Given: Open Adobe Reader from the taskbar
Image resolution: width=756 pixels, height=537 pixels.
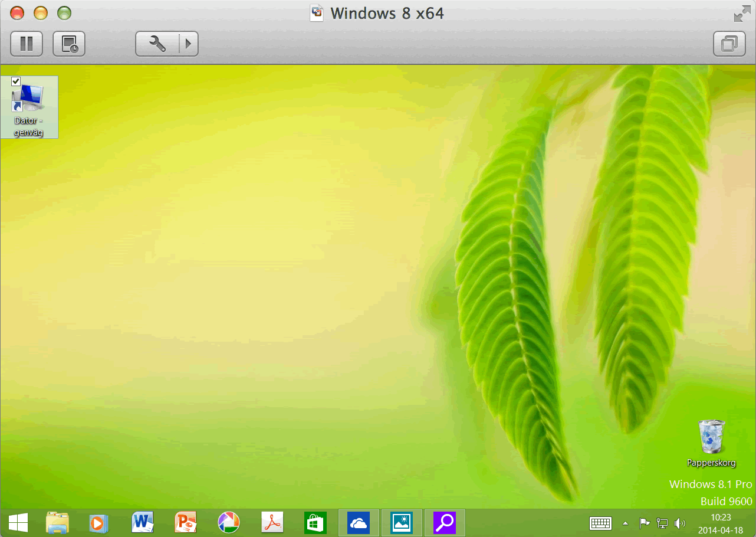Looking at the screenshot, I should pyautogui.click(x=272, y=523).
